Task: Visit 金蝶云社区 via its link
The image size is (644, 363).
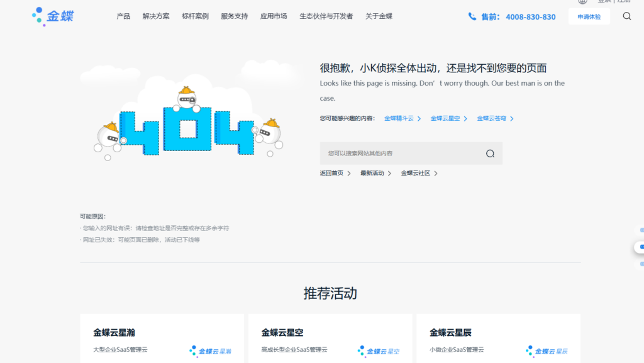Action: point(416,172)
